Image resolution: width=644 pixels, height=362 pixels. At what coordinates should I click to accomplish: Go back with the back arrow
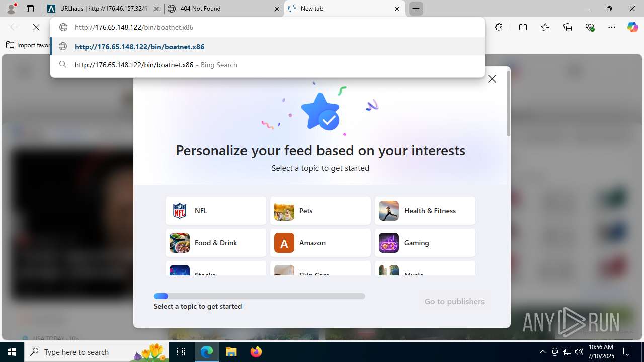(14, 27)
